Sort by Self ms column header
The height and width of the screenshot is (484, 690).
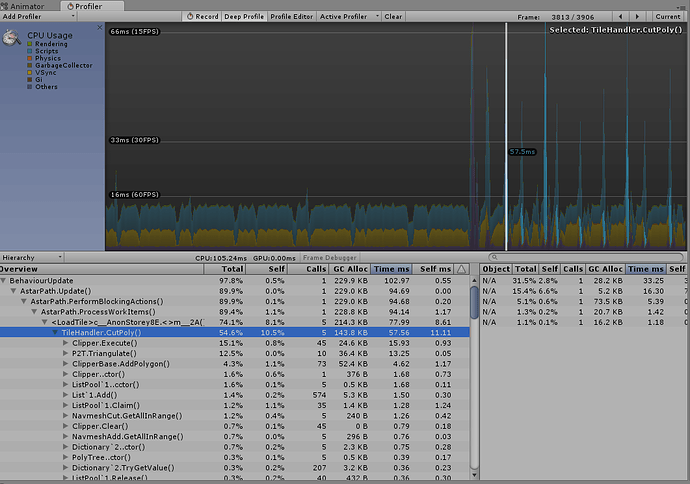(433, 269)
